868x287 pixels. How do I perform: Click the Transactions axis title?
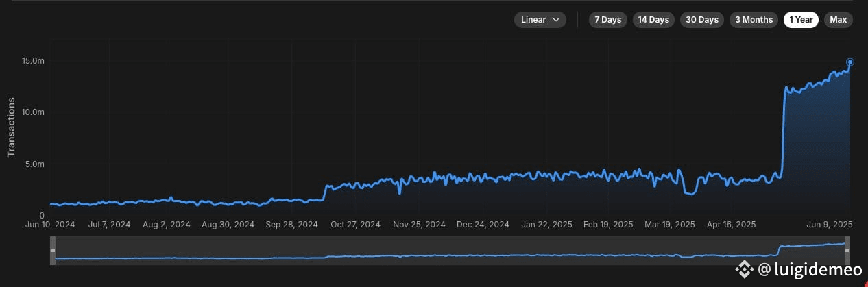tap(11, 127)
